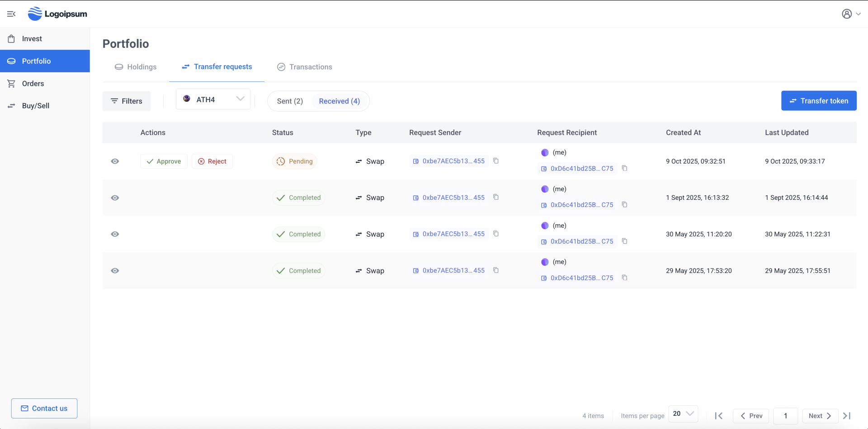This screenshot has width=868, height=429.
Task: View details of the 1 Sept 2025 request
Action: [115, 198]
